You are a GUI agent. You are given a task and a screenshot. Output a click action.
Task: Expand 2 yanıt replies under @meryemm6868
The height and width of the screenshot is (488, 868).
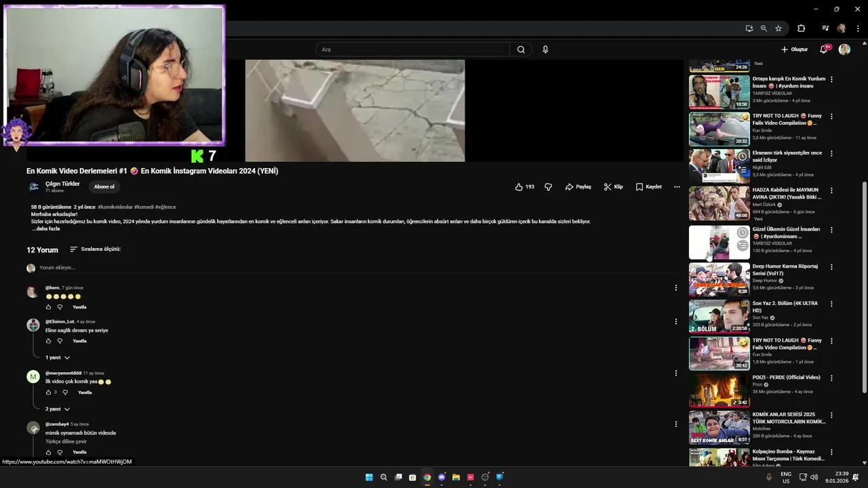point(58,409)
